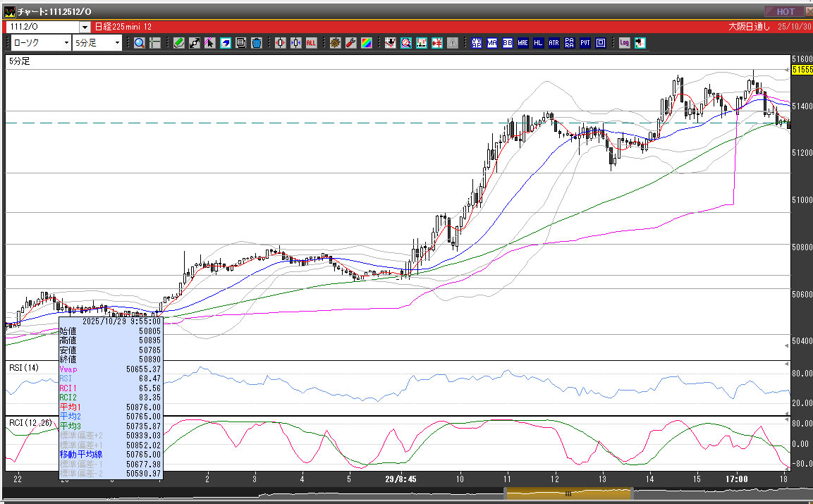
Task: Toggle the HL indicator button
Action: [538, 43]
